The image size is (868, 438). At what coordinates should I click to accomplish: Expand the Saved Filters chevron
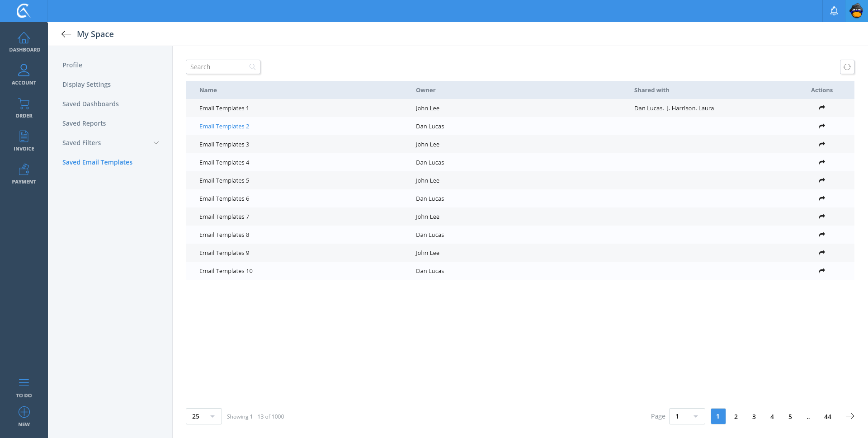(156, 143)
